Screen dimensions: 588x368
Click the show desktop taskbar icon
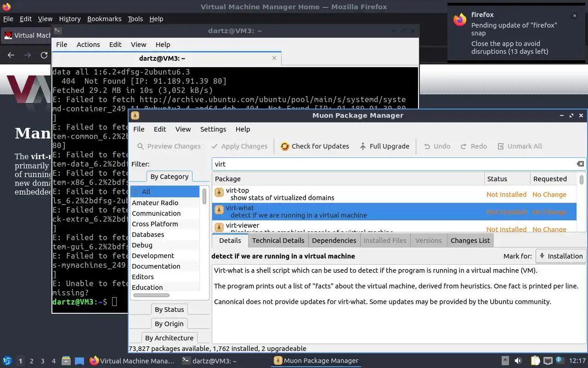[79, 361]
